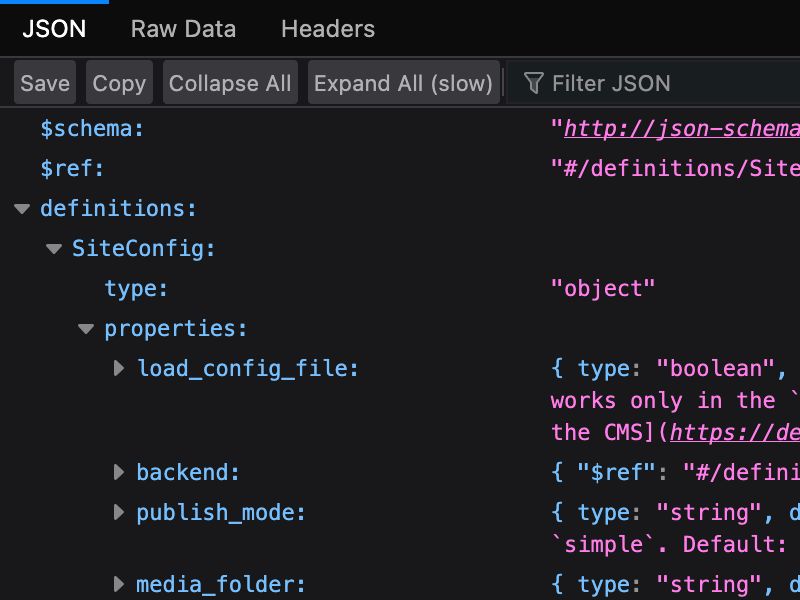This screenshot has height=600, width=800.
Task: Click the "#/definitions/Site value
Action: coord(676,168)
